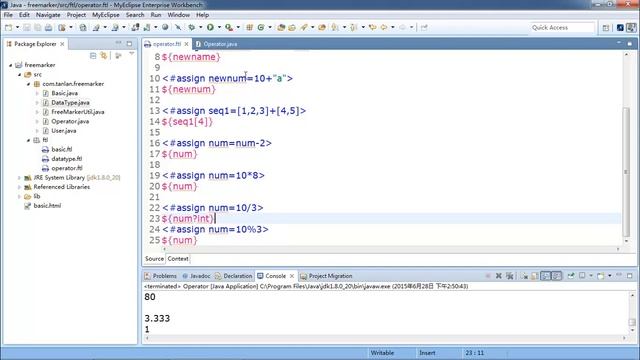The image size is (640, 360).
Task: Open the Window menu
Action: click(178, 15)
